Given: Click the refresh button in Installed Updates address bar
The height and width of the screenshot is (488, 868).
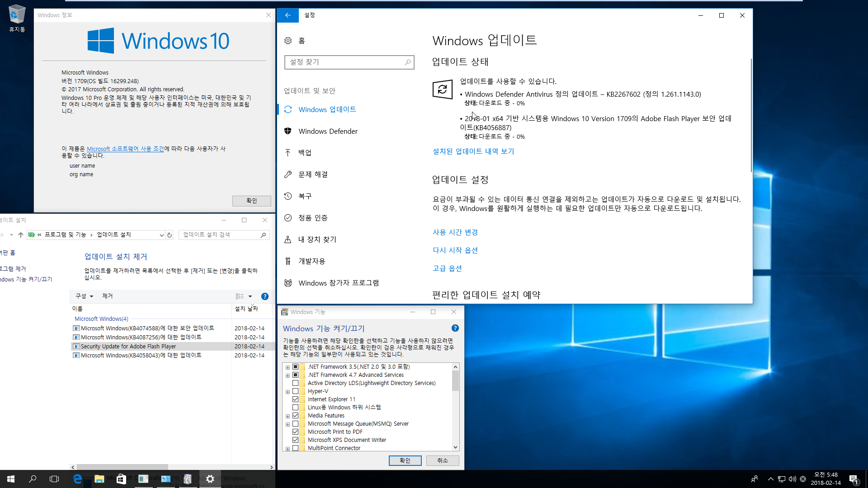Looking at the screenshot, I should [170, 235].
